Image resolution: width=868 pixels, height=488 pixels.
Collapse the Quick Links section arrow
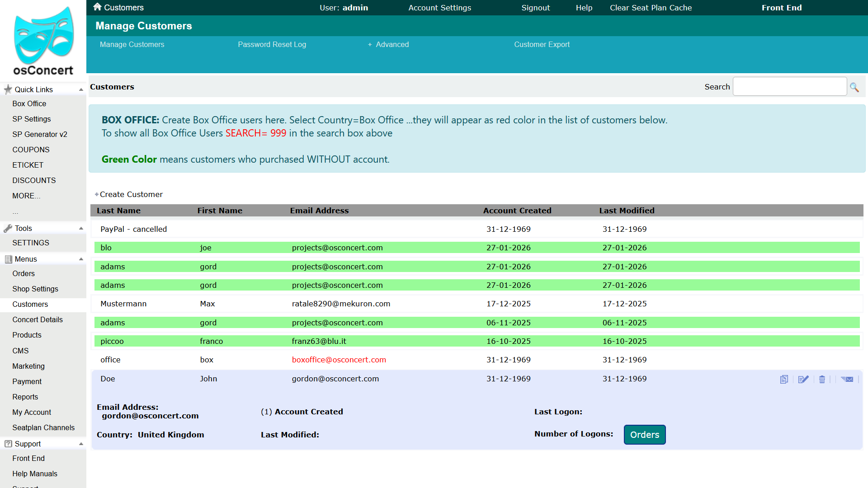pos(81,89)
